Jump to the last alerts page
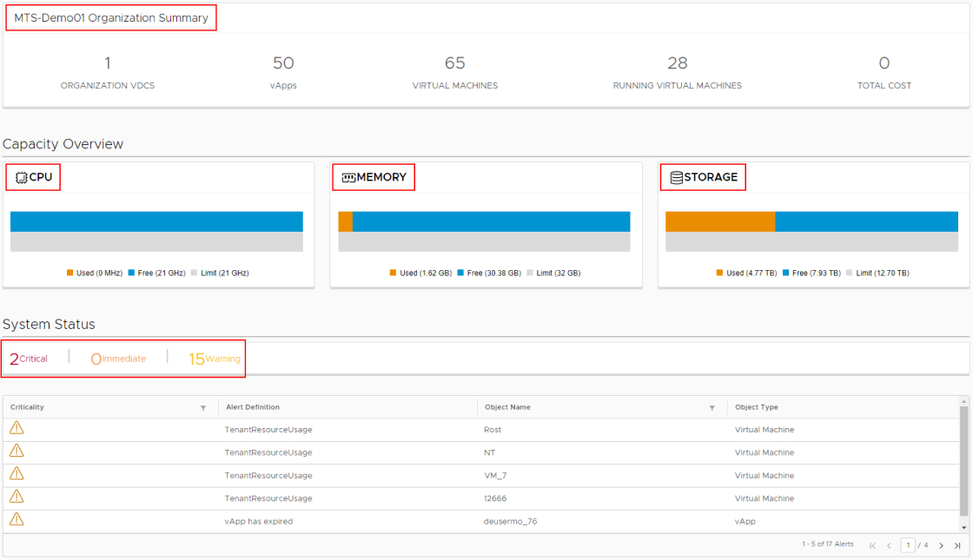The width and height of the screenshot is (973, 560). click(x=957, y=545)
